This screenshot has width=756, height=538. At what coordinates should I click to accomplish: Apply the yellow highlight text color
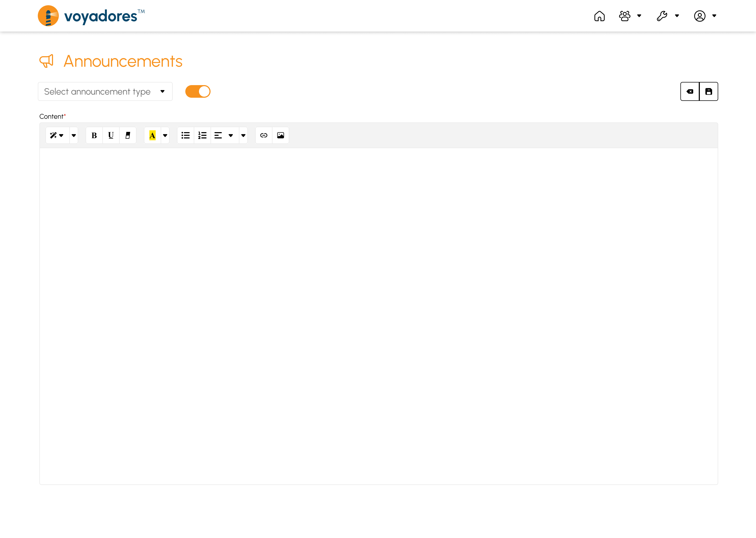(152, 135)
